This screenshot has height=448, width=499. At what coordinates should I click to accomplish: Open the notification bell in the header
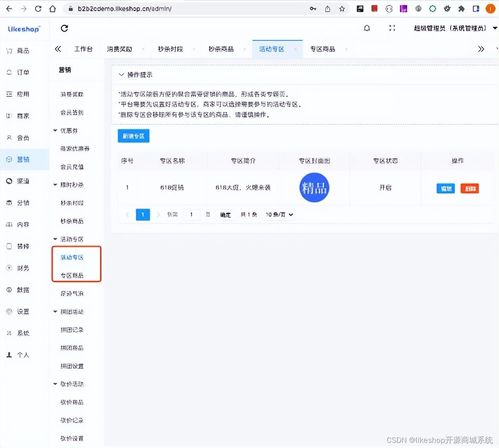(367, 28)
